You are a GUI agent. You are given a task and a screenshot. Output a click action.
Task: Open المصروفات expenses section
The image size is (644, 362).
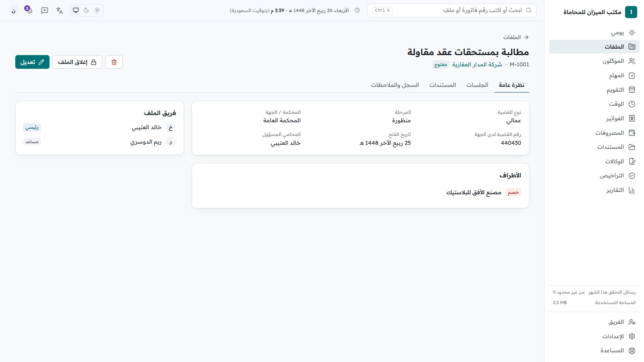(594, 133)
